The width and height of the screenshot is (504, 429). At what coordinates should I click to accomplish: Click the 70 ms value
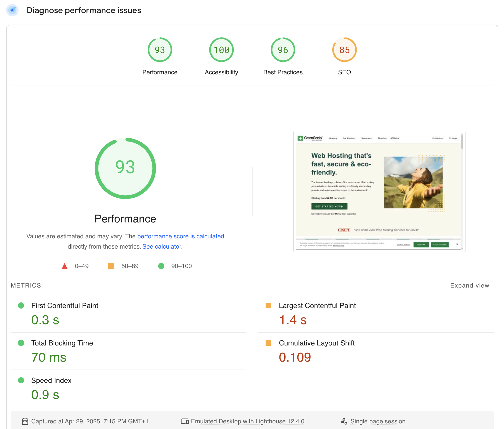49,357
